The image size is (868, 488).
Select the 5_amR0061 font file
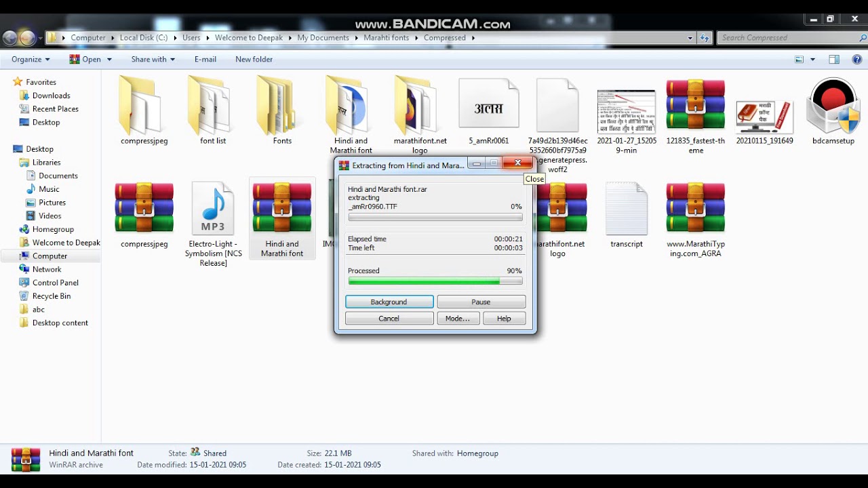click(x=488, y=104)
